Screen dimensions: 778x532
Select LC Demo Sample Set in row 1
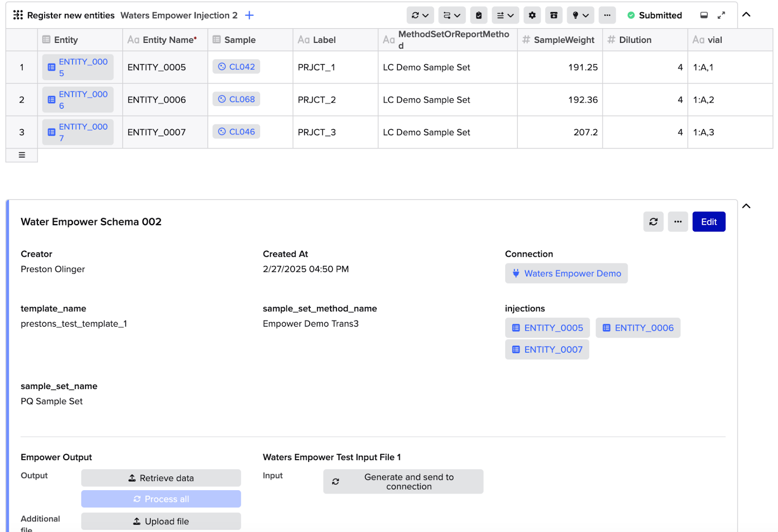point(448,67)
